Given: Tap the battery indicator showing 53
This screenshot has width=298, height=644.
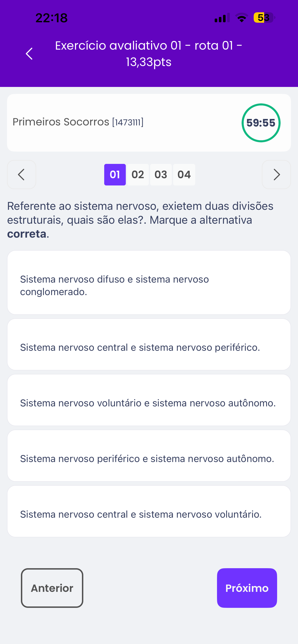Looking at the screenshot, I should (264, 18).
